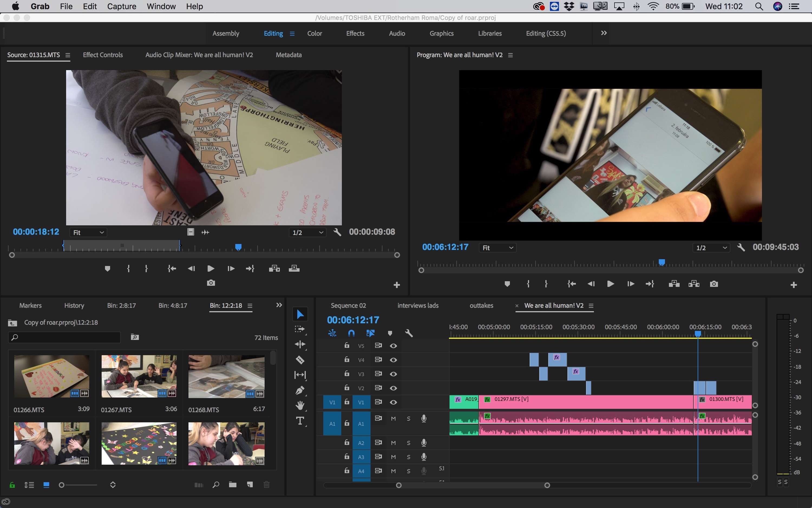Select the Hand tool

[x=300, y=406]
